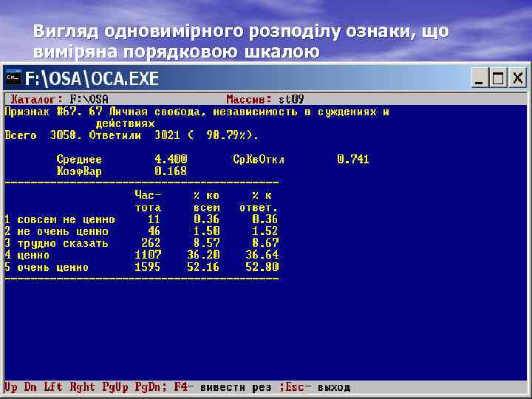The image size is (532, 399).
Task: Click the 'Среднее' label
Action: [79, 160]
